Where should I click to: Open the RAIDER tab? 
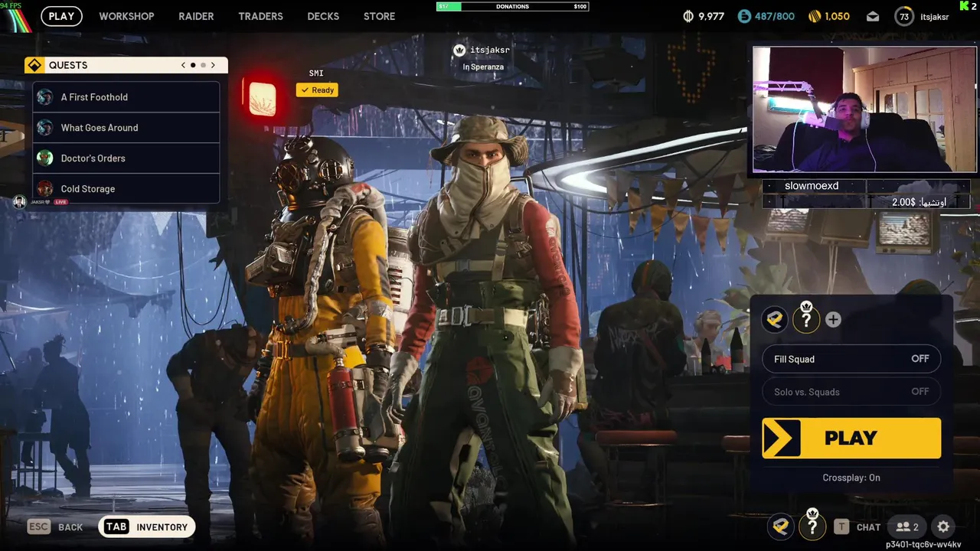point(196,16)
